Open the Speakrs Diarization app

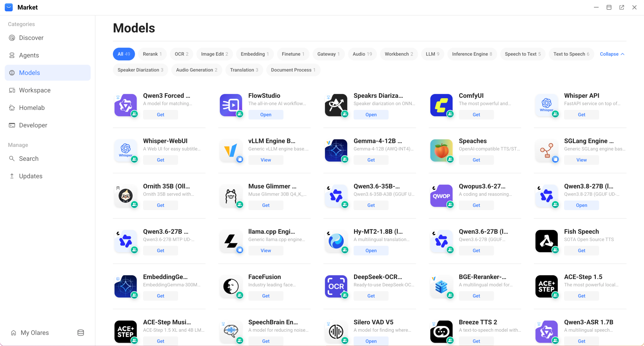tap(371, 115)
